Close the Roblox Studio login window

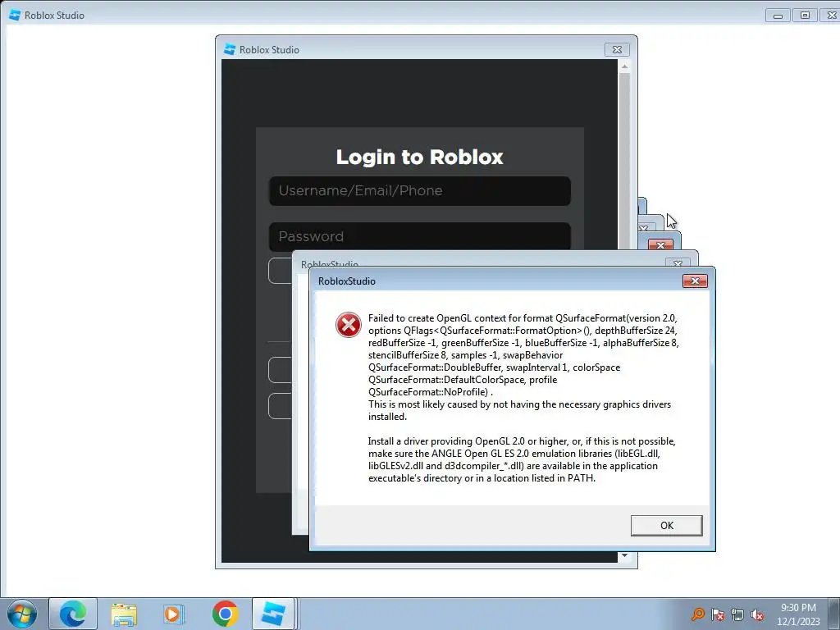[x=617, y=50]
